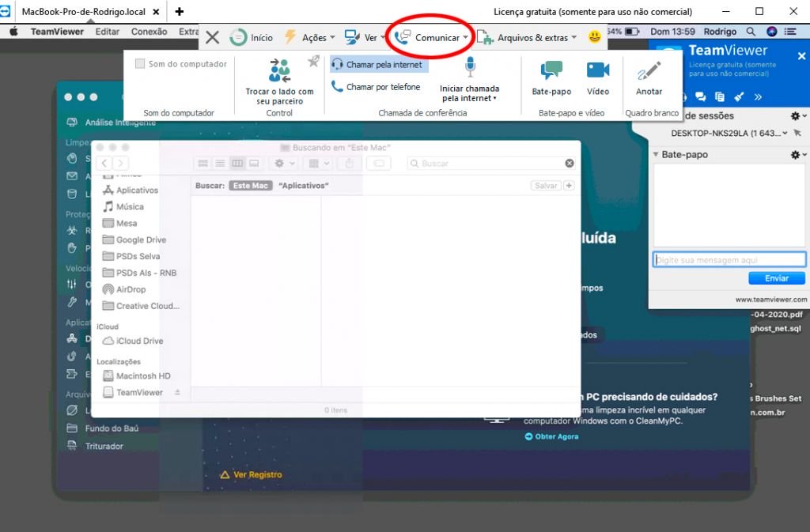
Task: Click the Enviar button
Action: 777,278
